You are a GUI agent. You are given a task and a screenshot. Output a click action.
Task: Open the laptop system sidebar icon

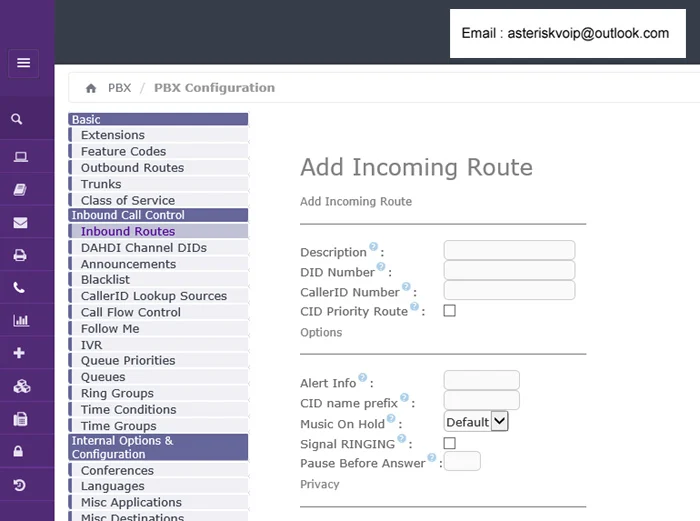(x=20, y=157)
